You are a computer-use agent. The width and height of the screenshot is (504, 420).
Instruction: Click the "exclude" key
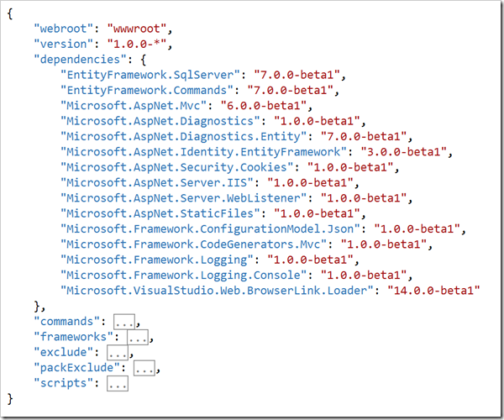[x=64, y=353]
